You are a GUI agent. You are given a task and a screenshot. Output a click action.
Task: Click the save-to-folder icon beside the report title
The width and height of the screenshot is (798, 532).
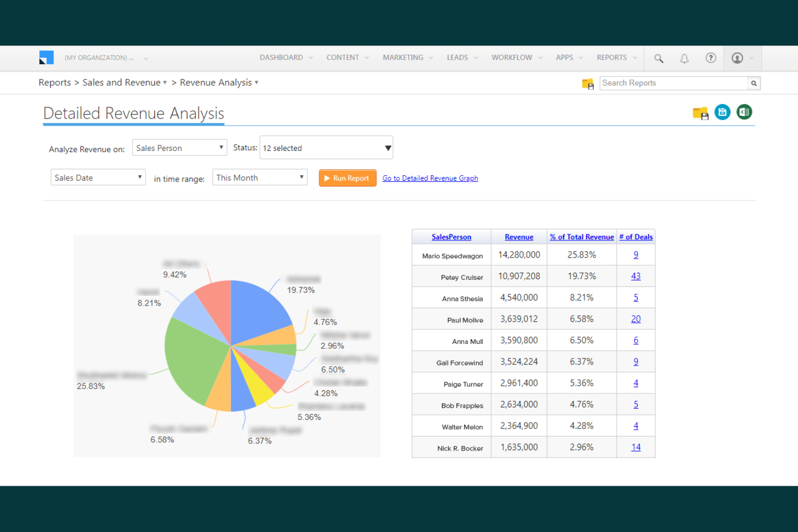(x=700, y=113)
